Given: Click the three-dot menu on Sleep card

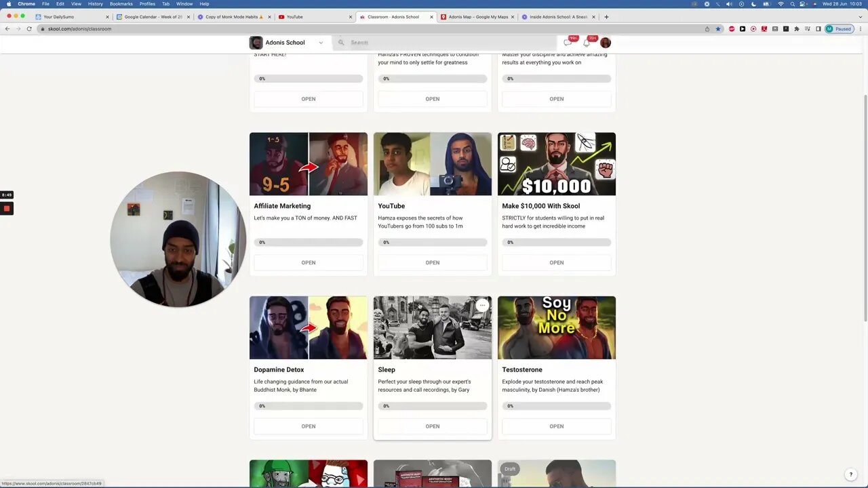Looking at the screenshot, I should click(482, 306).
